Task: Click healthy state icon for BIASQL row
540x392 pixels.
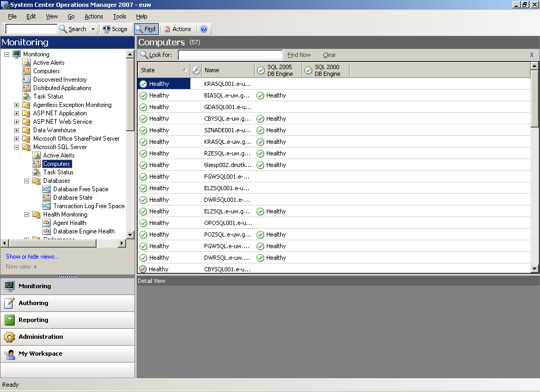Action: pyautogui.click(x=143, y=95)
